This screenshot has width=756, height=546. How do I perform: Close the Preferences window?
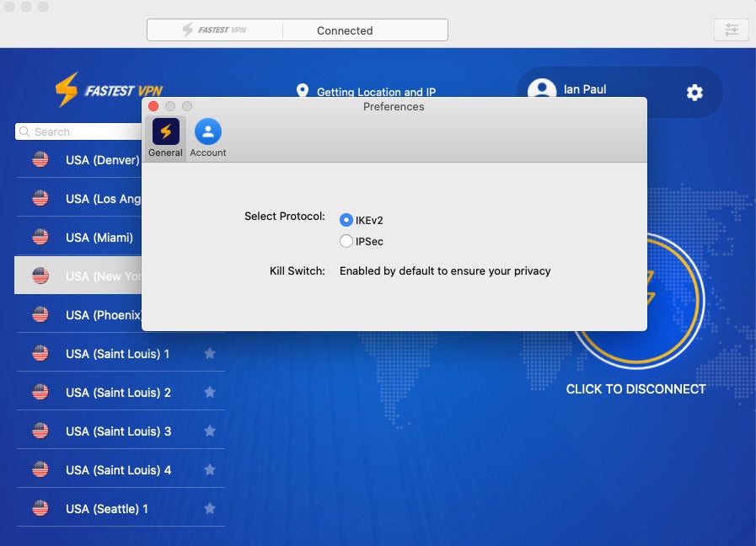pos(153,106)
